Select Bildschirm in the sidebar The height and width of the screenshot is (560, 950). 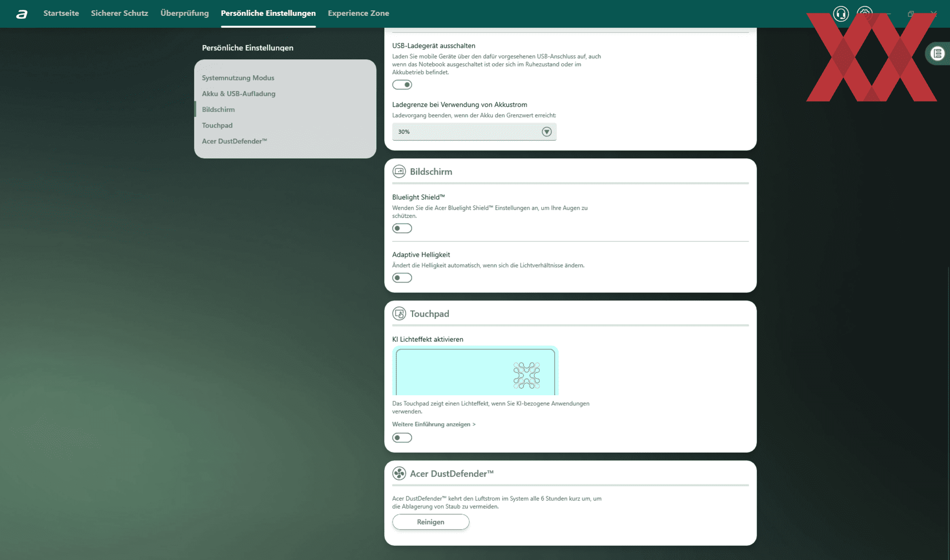[218, 109]
